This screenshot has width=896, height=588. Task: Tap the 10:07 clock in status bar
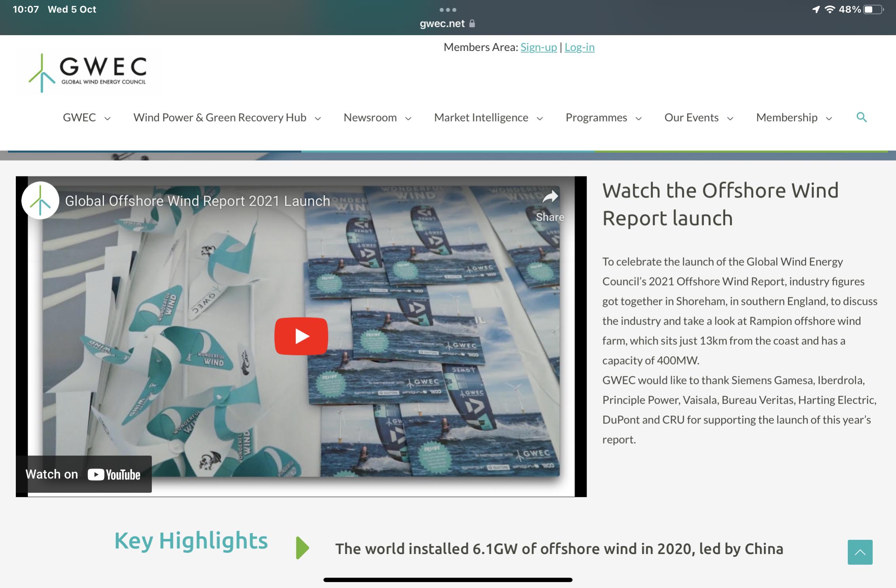tap(26, 9)
